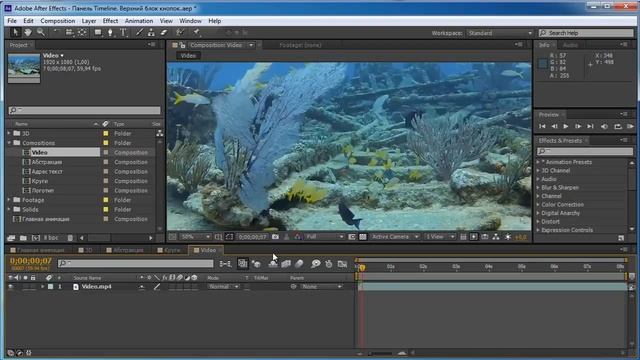The width and height of the screenshot is (640, 360).
Task: Open Parent None dropdown for Video.mp4
Action: (x=322, y=287)
